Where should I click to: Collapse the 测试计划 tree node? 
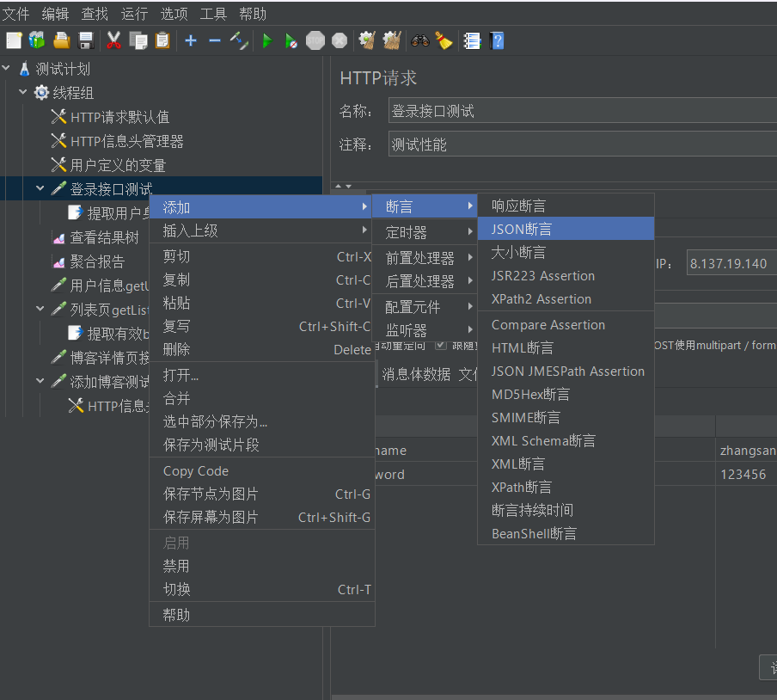(x=6, y=67)
